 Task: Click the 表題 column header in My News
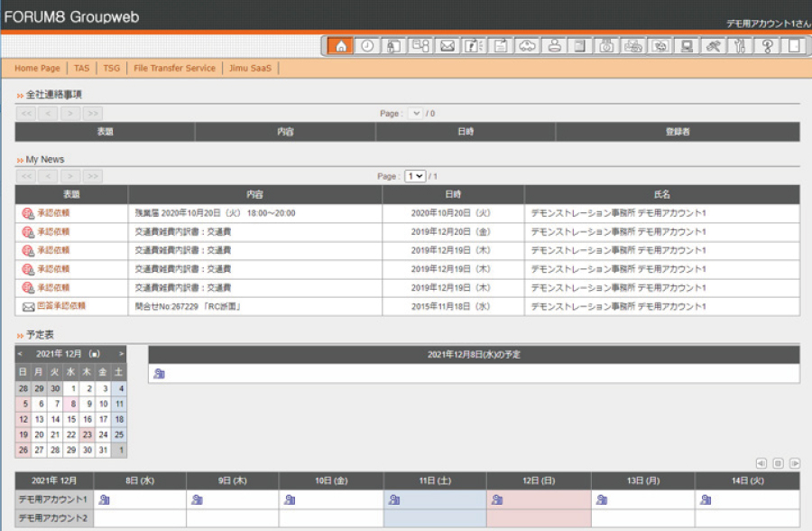(x=71, y=194)
